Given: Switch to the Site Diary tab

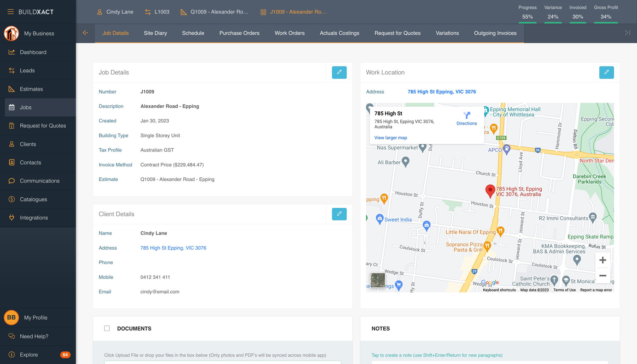Looking at the screenshot, I should (155, 33).
